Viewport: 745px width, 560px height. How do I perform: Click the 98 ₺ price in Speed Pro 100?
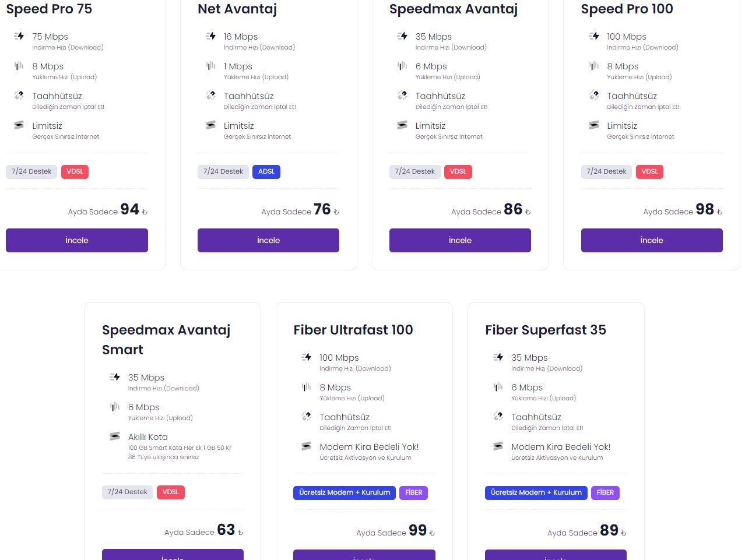tap(709, 209)
